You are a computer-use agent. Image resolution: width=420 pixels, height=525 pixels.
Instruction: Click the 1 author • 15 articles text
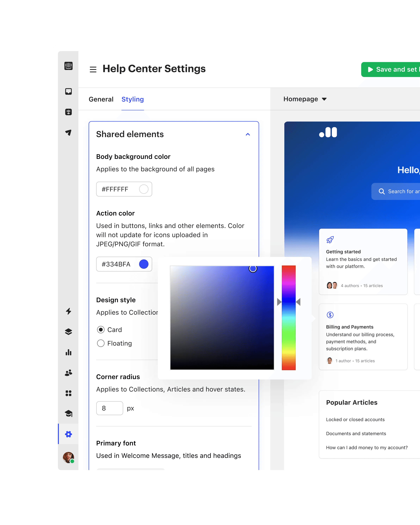(355, 361)
